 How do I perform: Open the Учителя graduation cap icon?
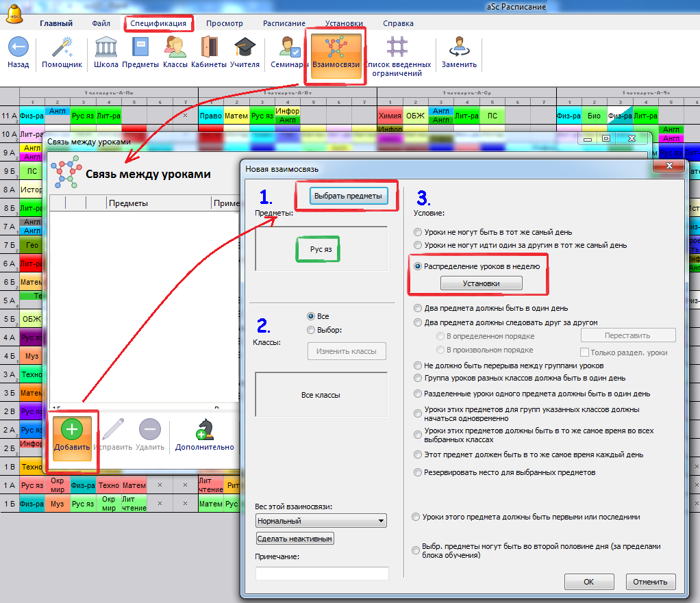click(245, 47)
